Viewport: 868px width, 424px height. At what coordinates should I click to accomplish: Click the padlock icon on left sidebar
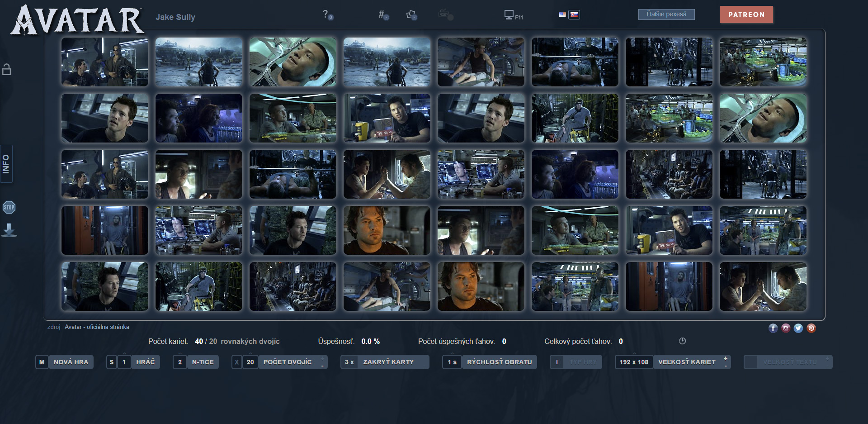(7, 69)
